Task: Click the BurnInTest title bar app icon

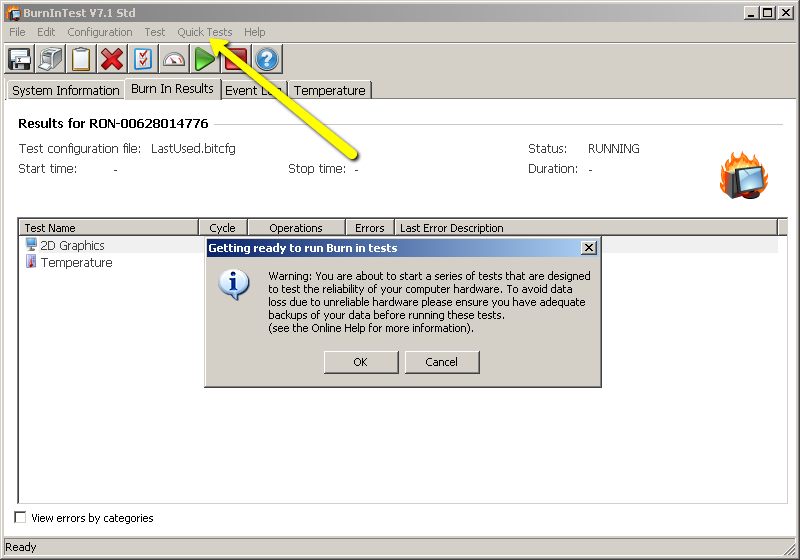Action: click(13, 13)
